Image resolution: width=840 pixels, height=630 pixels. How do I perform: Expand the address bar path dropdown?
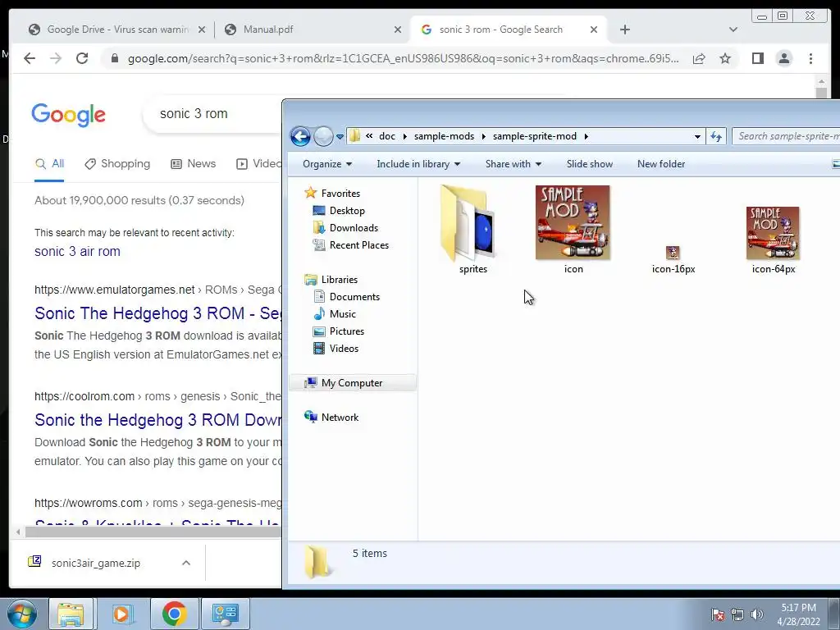coord(697,137)
